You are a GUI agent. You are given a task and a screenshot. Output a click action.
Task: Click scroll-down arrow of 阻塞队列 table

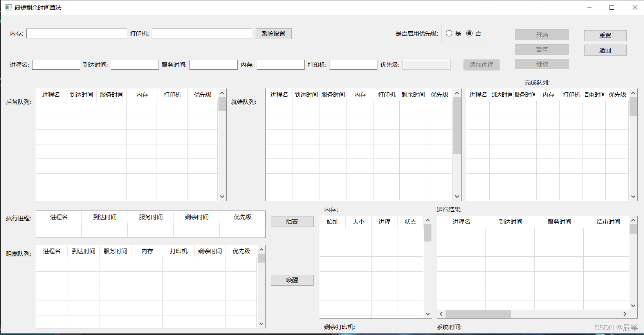(261, 324)
